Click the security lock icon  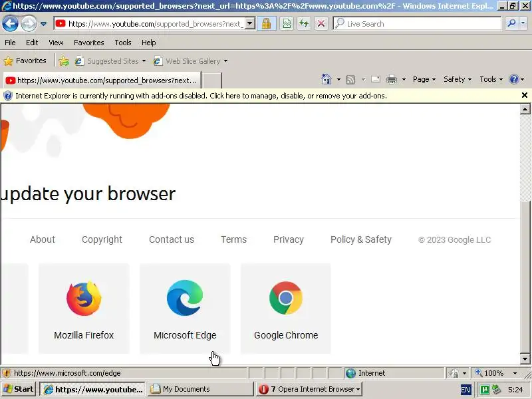(x=267, y=23)
